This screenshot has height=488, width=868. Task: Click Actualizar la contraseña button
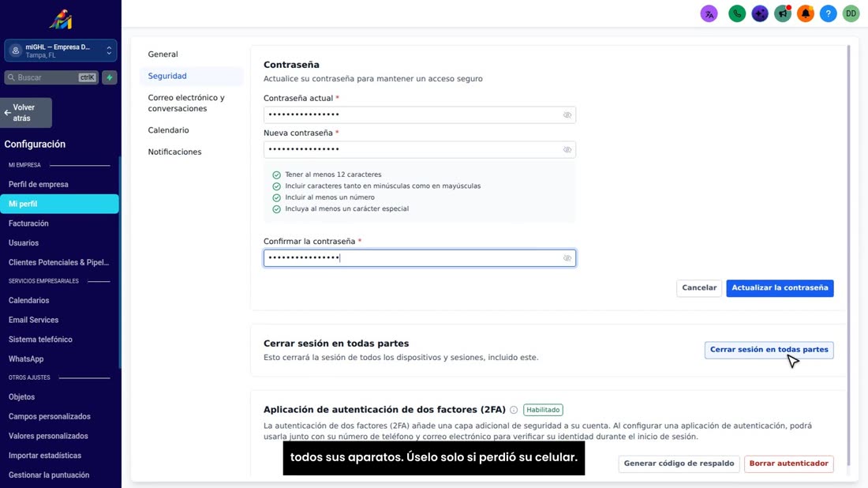780,288
